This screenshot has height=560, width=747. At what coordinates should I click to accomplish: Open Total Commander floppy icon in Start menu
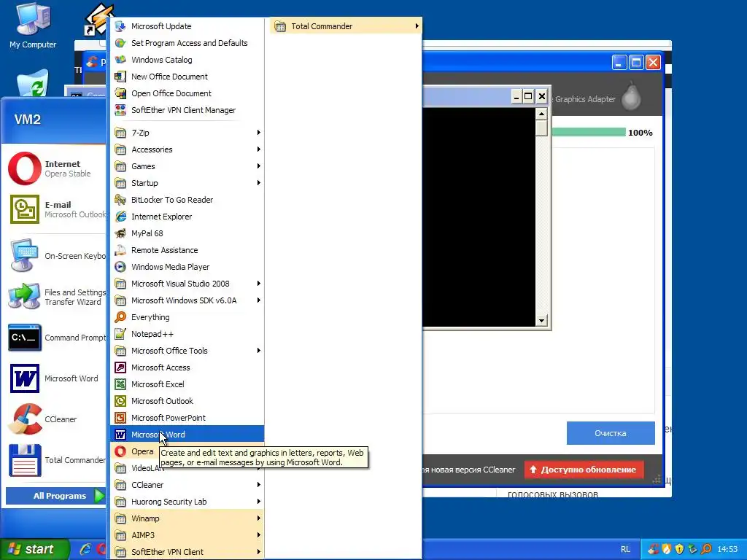[x=25, y=460]
